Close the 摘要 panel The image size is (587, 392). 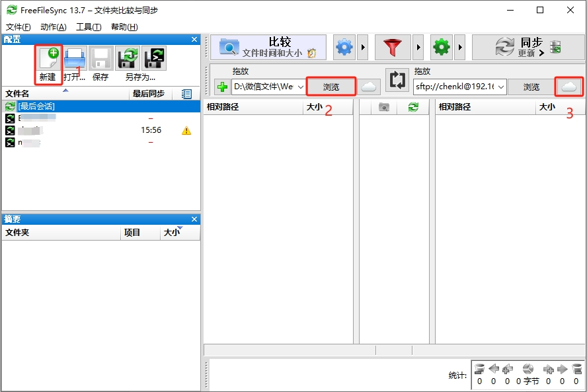pos(194,219)
